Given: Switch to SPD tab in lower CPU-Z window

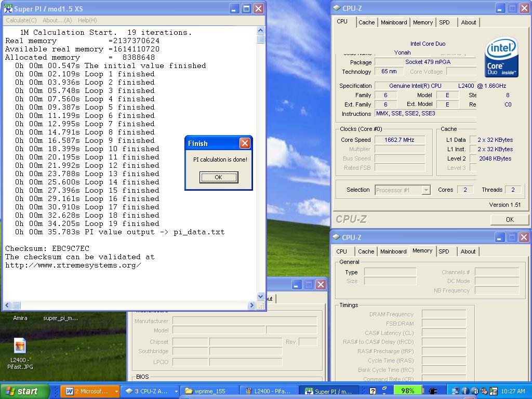Looking at the screenshot, I should [x=444, y=251].
